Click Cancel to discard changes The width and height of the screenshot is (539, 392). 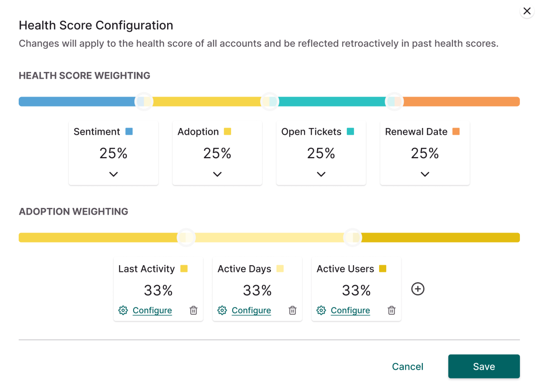tap(407, 366)
